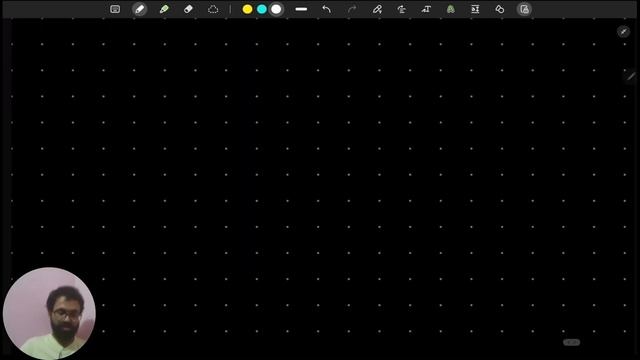640x360 pixels.
Task: Open the pen stroke thickness setting
Action: (301, 9)
